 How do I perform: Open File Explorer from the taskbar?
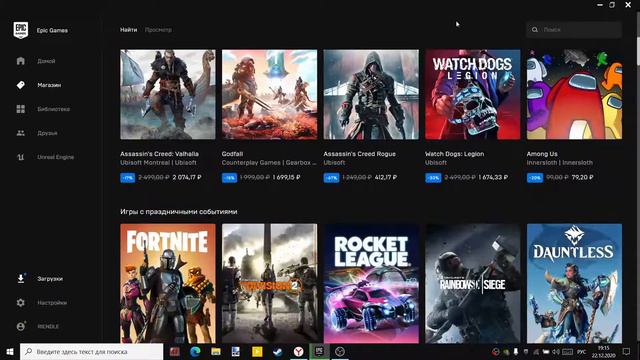pos(216,351)
